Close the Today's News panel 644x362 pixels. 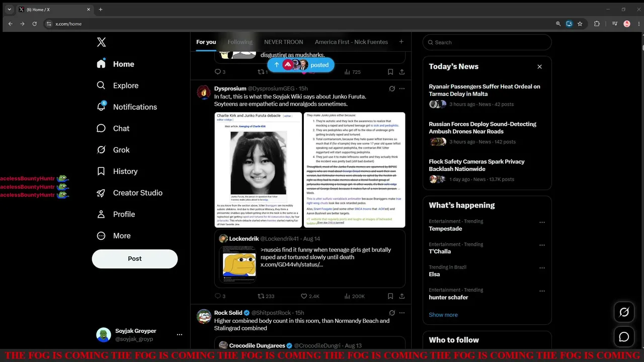click(539, 66)
